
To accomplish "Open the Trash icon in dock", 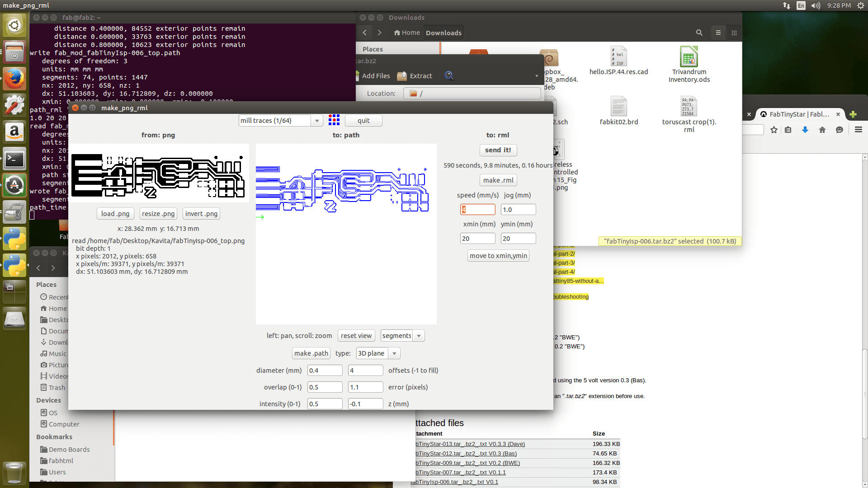I will point(14,474).
